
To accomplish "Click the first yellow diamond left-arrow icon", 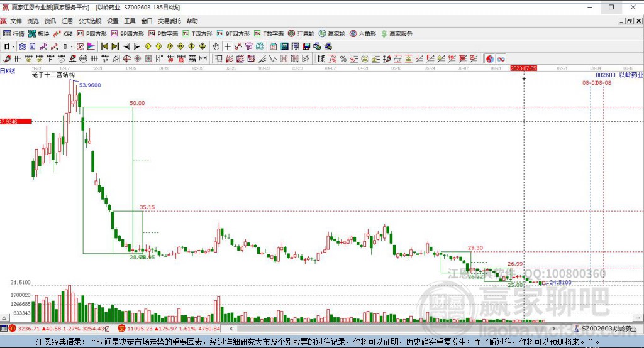I will 148,46.
